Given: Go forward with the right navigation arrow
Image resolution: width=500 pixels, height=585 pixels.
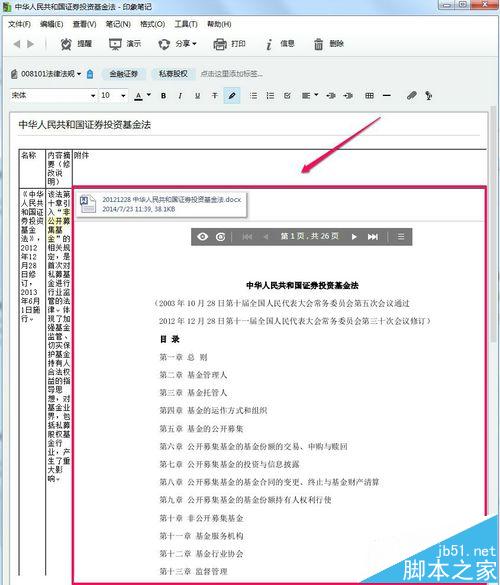Looking at the screenshot, I should (x=31, y=44).
